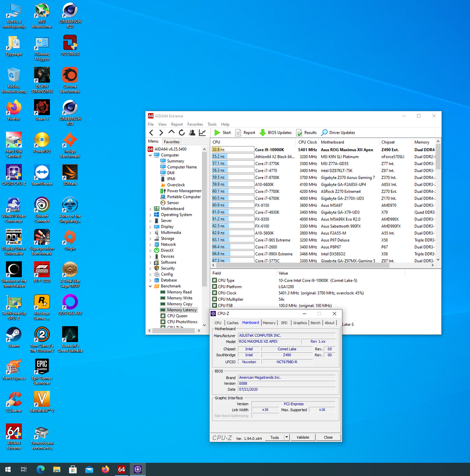The height and width of the screenshot is (476, 470).
Task: Open Results from the AIDA64 toolbar
Action: (x=306, y=132)
